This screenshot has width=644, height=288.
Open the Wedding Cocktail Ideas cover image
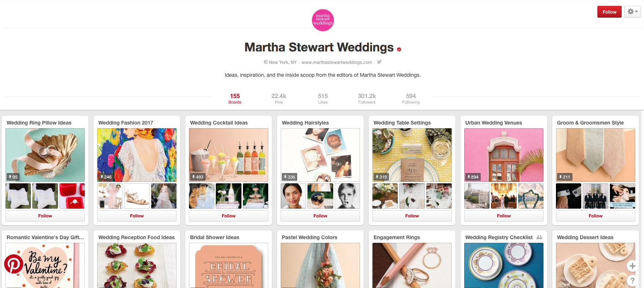[229, 155]
